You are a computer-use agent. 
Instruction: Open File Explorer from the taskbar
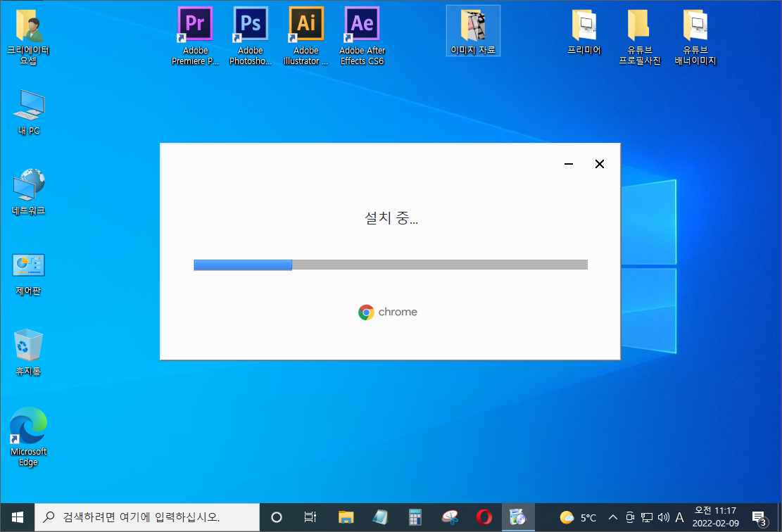click(x=346, y=517)
